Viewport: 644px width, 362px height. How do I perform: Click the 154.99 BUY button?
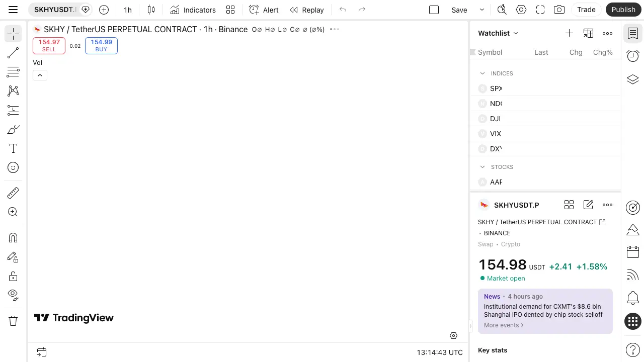coord(101,45)
